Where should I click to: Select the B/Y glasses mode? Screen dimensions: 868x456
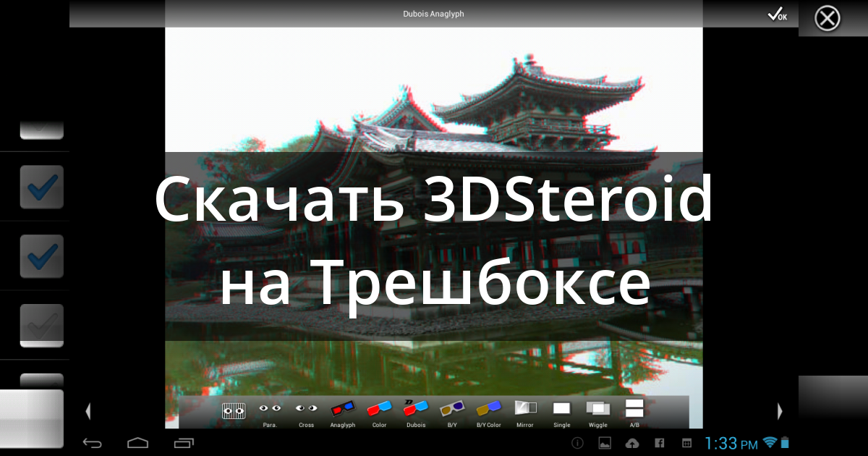pyautogui.click(x=452, y=414)
